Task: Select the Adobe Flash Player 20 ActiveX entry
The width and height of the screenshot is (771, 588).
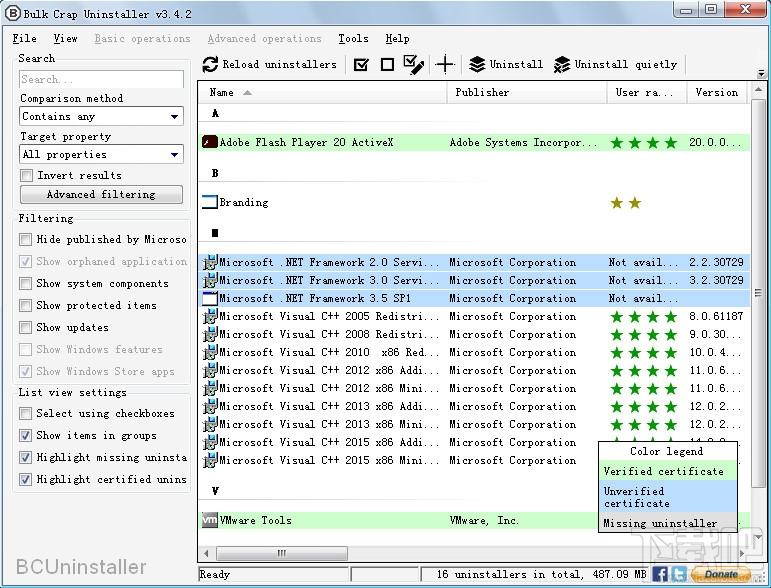Action: [x=306, y=143]
